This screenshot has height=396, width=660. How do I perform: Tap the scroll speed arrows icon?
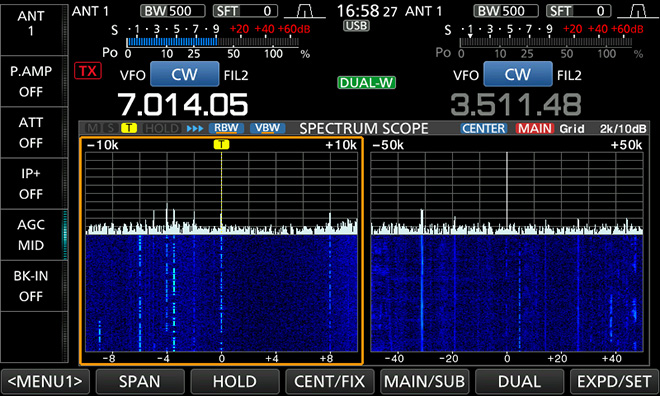tap(195, 128)
